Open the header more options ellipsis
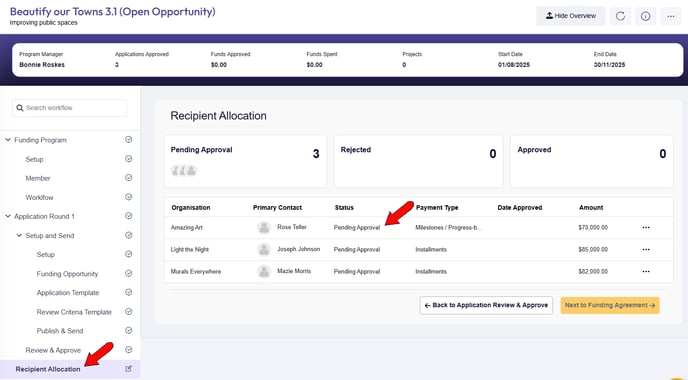 click(671, 16)
